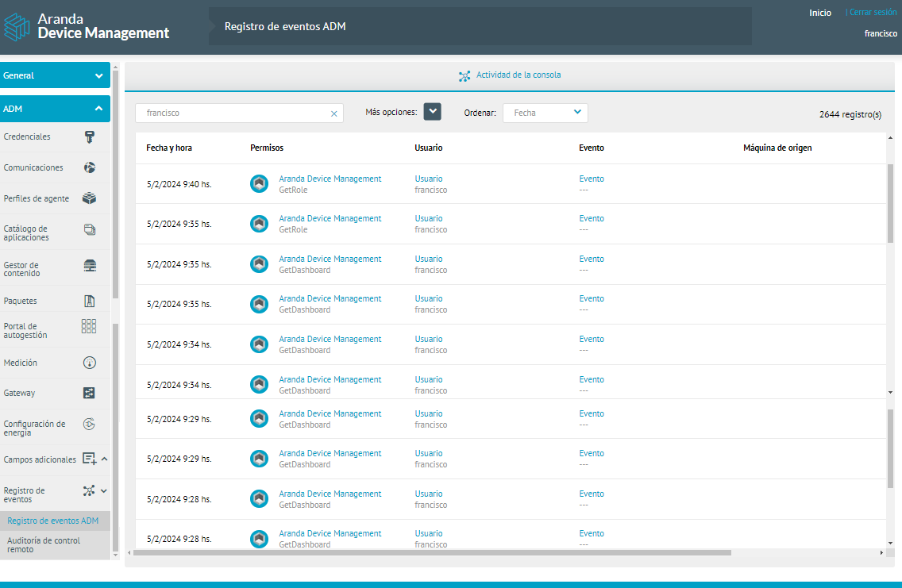Click the sidebar scrollbar up arrow
The height and width of the screenshot is (588, 902).
click(115, 67)
